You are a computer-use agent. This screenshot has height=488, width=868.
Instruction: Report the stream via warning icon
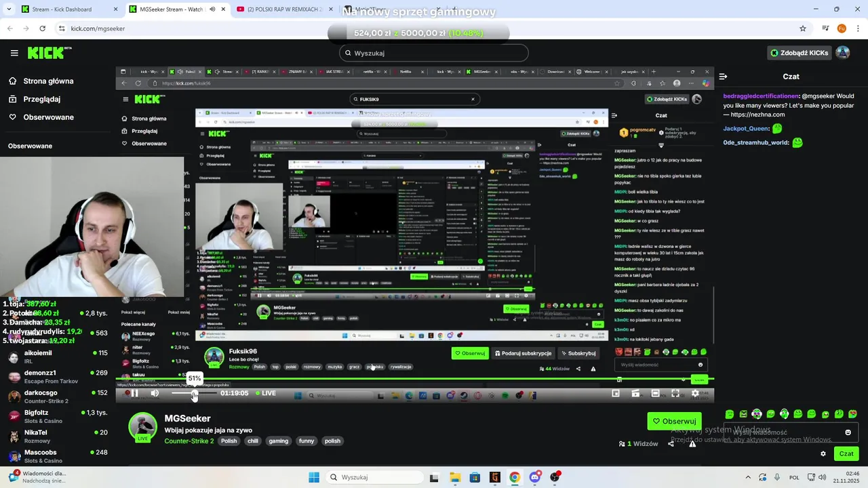click(x=692, y=444)
